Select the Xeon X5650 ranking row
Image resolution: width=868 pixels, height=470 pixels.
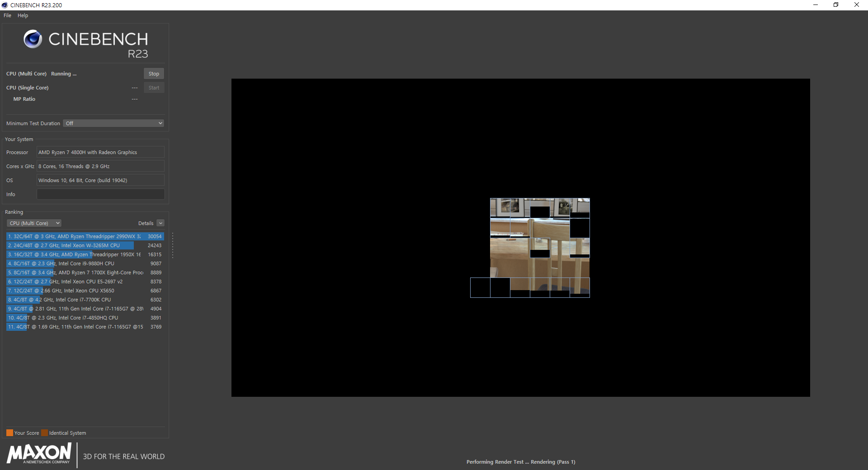tap(85, 291)
